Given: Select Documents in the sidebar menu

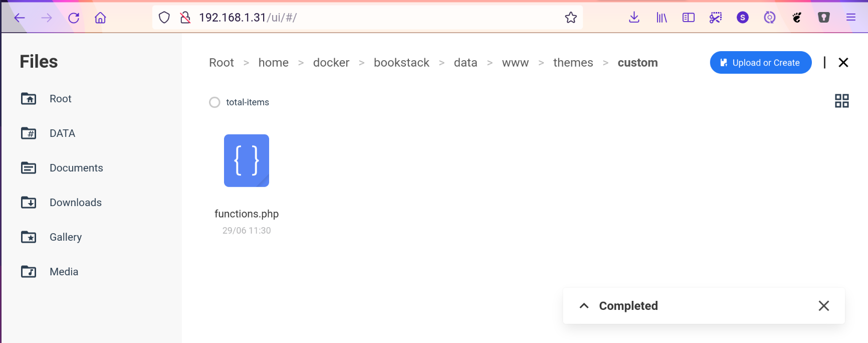Looking at the screenshot, I should click(x=76, y=167).
